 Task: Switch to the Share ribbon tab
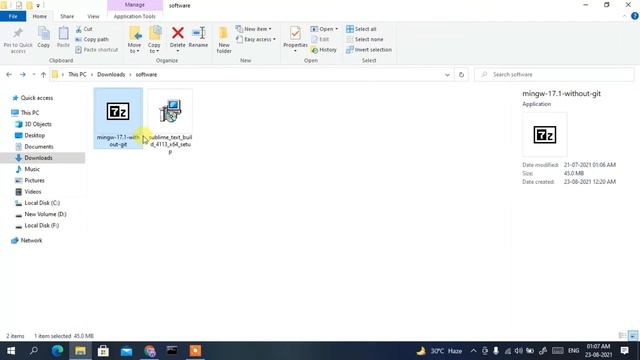click(x=67, y=16)
